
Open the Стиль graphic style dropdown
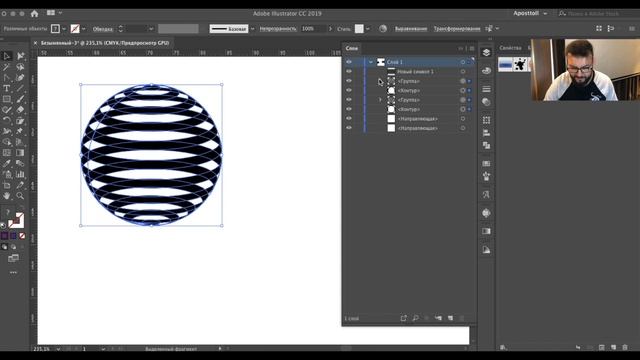tap(368, 29)
